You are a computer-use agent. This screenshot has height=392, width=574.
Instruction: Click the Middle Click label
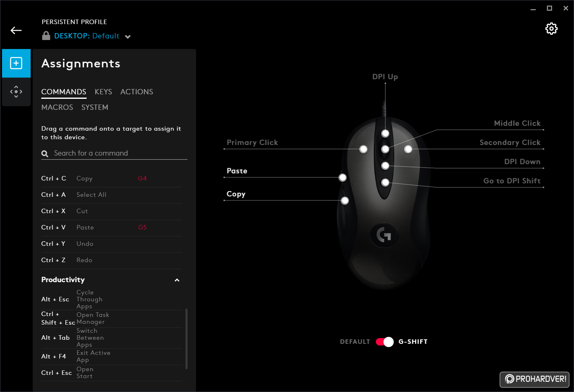517,123
